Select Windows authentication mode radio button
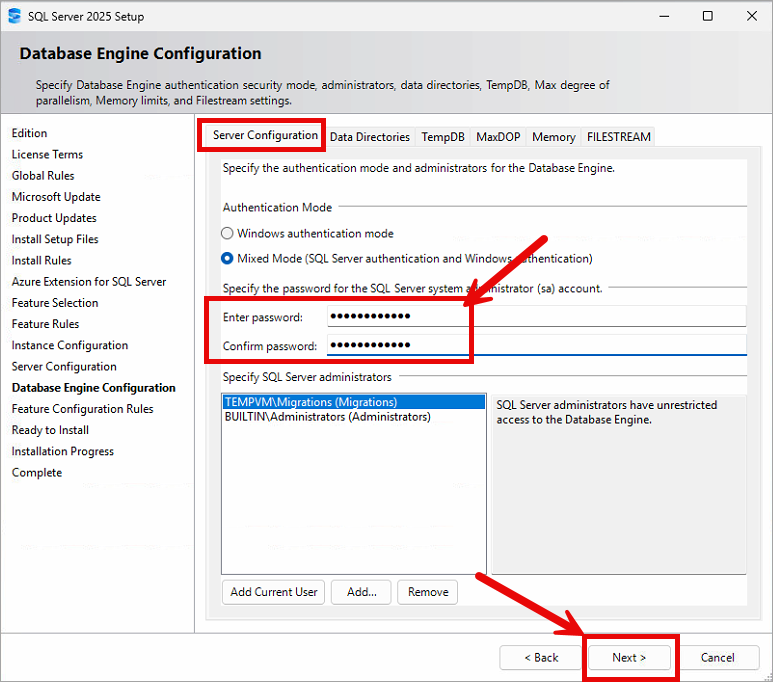 click(x=228, y=233)
